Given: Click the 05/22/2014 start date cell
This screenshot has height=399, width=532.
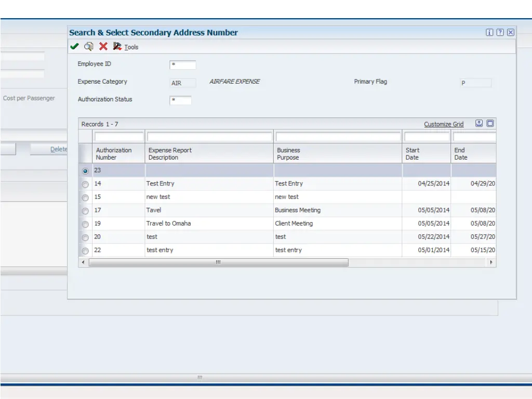Looking at the screenshot, I should (x=427, y=237).
